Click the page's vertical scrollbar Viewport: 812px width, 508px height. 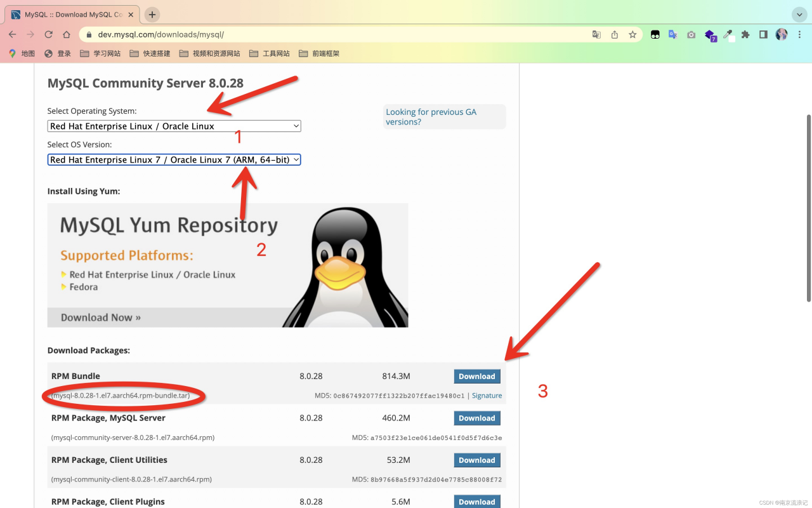[x=808, y=208]
